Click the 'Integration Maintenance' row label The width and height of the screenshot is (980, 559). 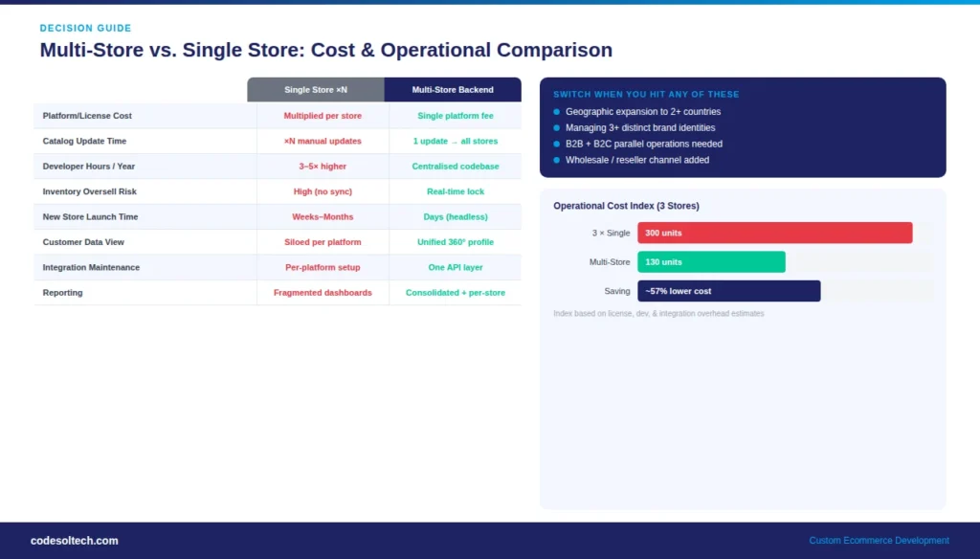coord(91,267)
